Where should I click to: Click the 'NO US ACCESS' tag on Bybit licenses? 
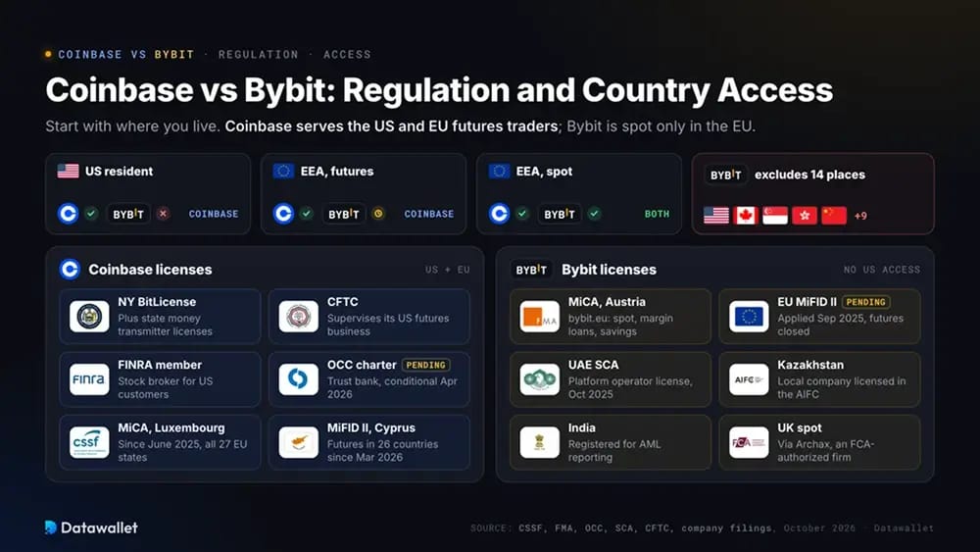882,270
